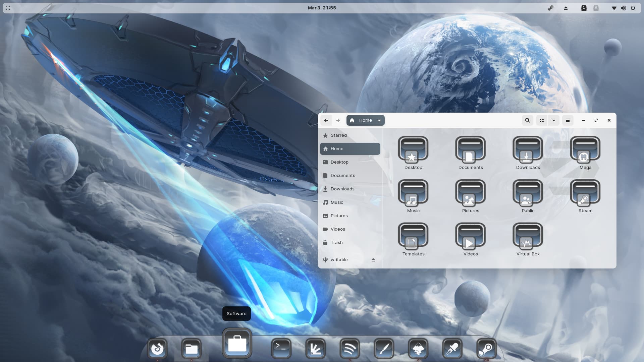The image size is (644, 362).
Task: Eject the writable drive
Action: [x=373, y=260]
